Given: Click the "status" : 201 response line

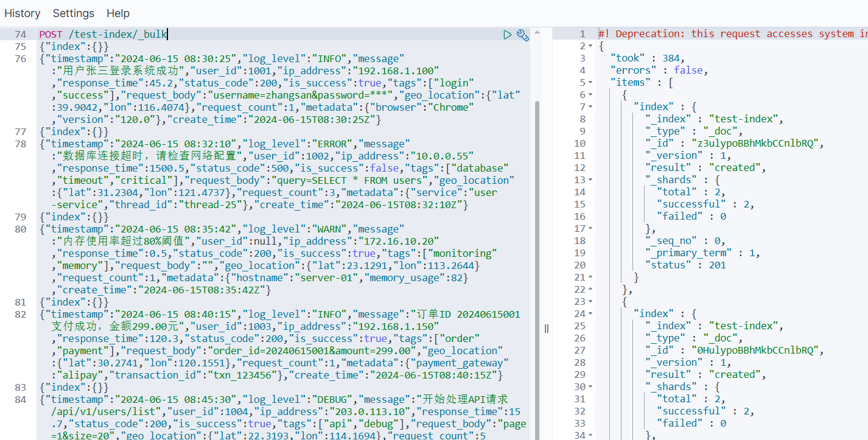Looking at the screenshot, I should tap(685, 265).
